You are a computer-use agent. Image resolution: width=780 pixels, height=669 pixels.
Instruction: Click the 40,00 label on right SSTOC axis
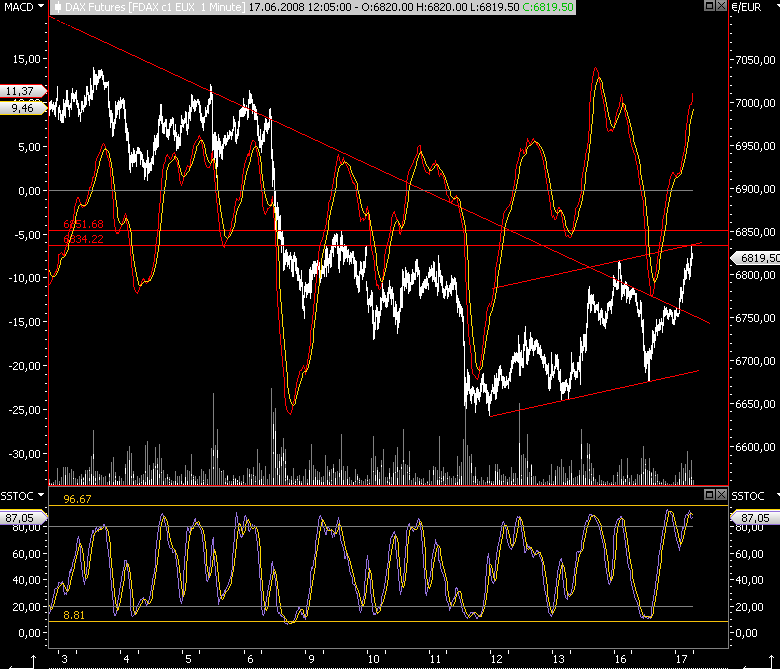(749, 580)
